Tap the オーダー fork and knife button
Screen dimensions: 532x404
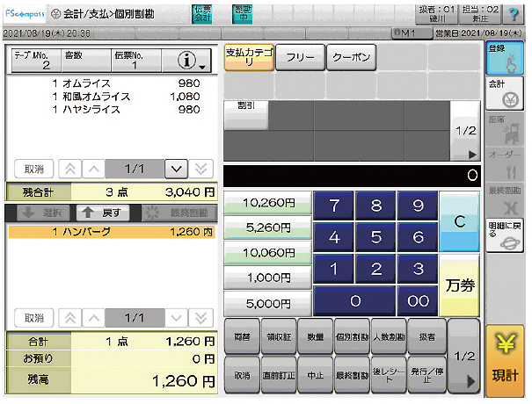point(505,165)
